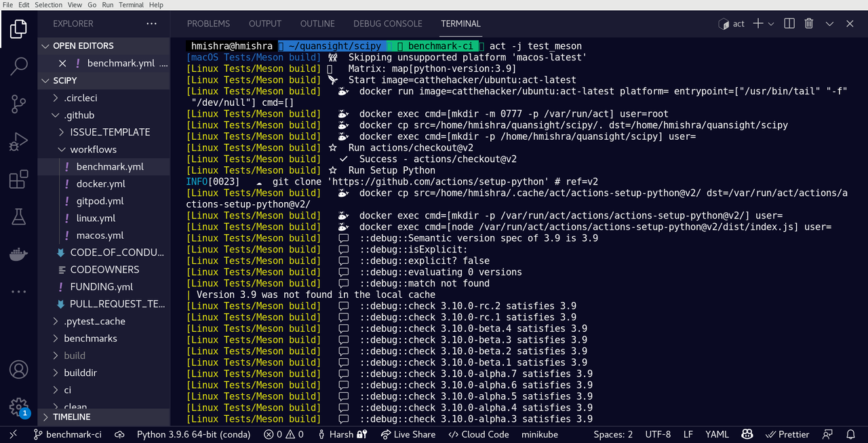Change file encoding UTF-8
Viewport: 868px width, 443px height.
pyautogui.click(x=658, y=434)
